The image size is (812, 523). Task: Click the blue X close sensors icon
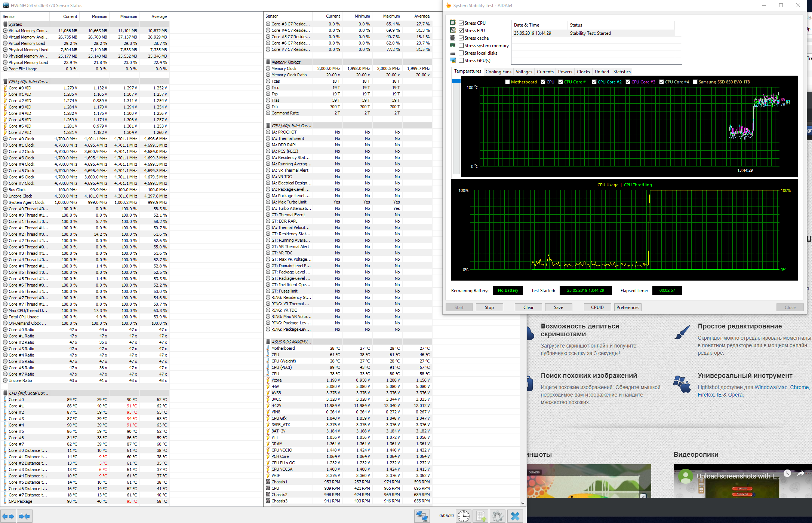tap(515, 516)
